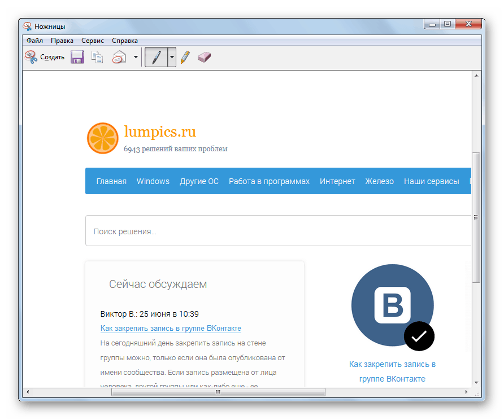
Task: Copy the snip with the copy icon
Action: [97, 56]
